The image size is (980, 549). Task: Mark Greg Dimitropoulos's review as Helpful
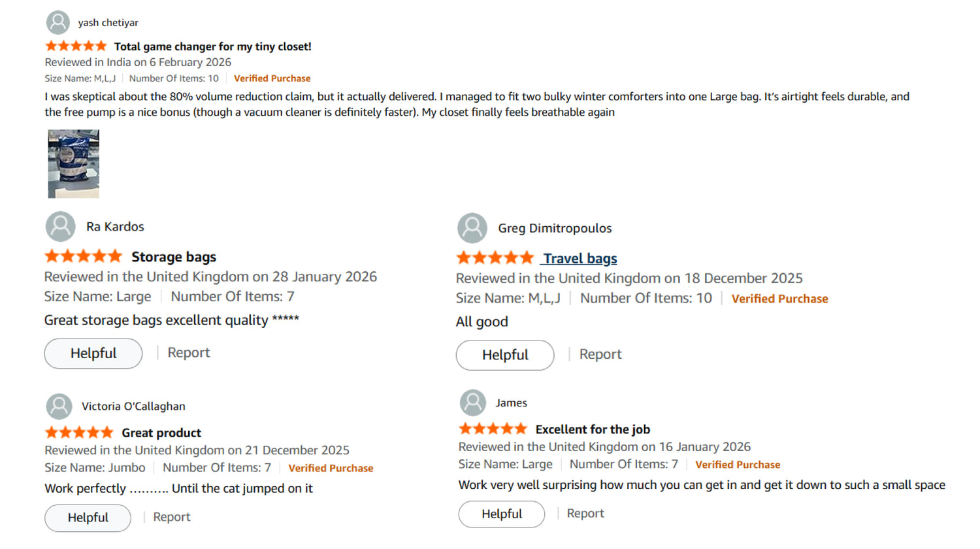[505, 355]
